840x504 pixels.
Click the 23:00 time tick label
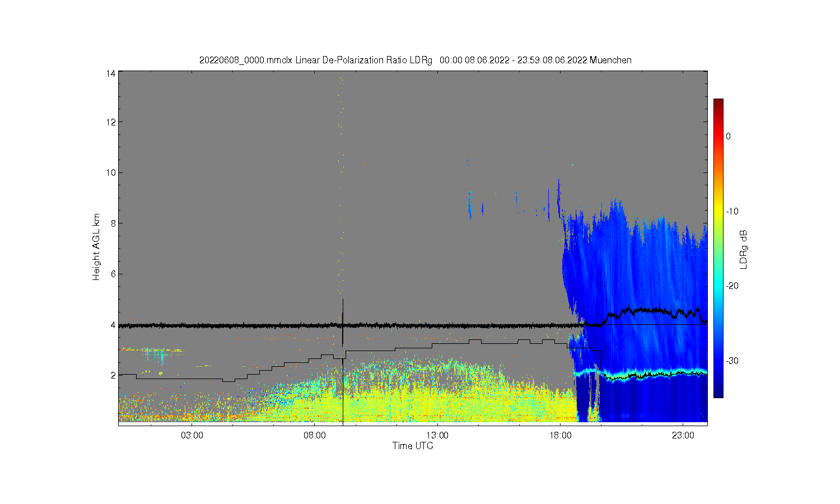tap(683, 435)
